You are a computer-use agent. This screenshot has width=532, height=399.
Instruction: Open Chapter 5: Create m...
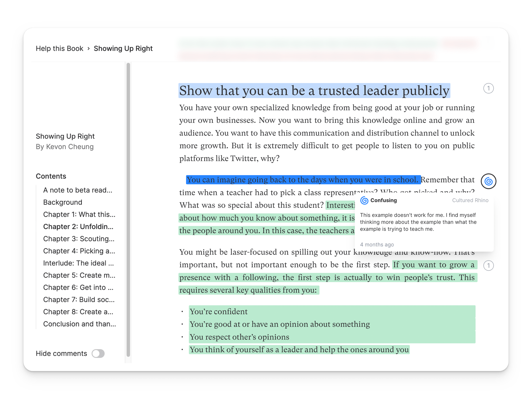pyautogui.click(x=79, y=275)
